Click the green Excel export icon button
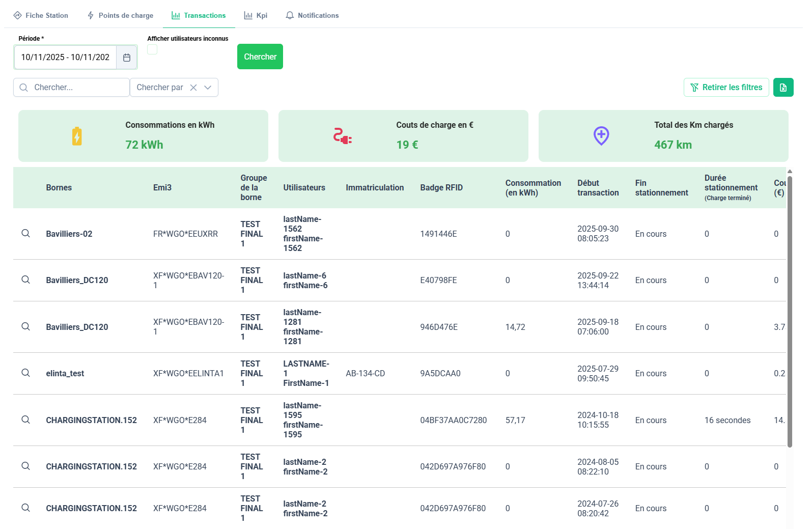This screenshot has width=812, height=529. point(783,88)
